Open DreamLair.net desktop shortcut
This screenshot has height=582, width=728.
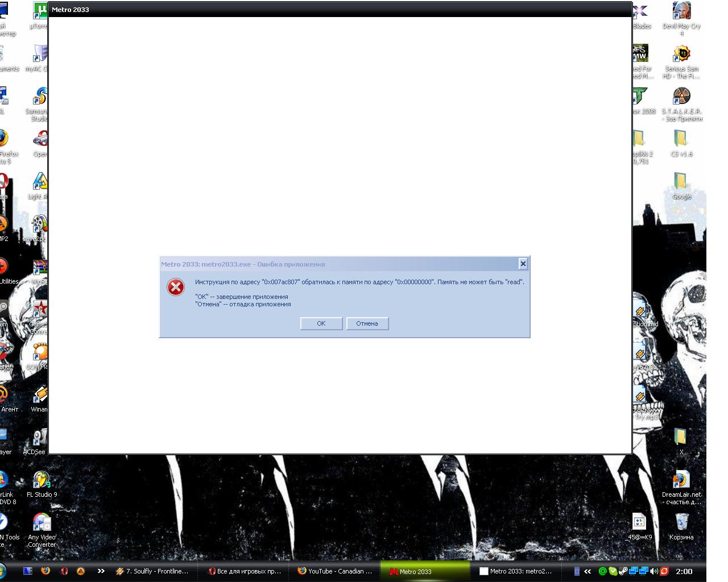pyautogui.click(x=681, y=488)
